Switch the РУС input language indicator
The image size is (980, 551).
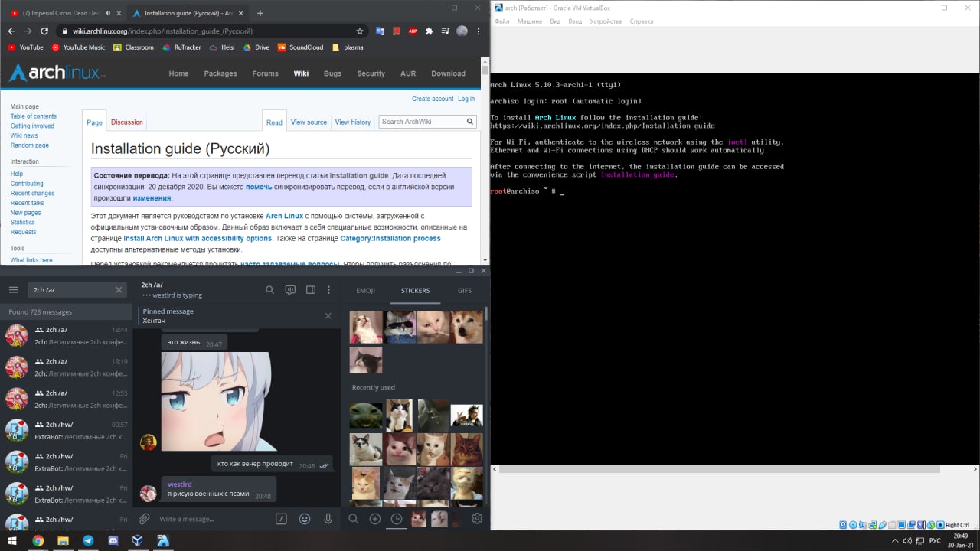pyautogui.click(x=935, y=540)
